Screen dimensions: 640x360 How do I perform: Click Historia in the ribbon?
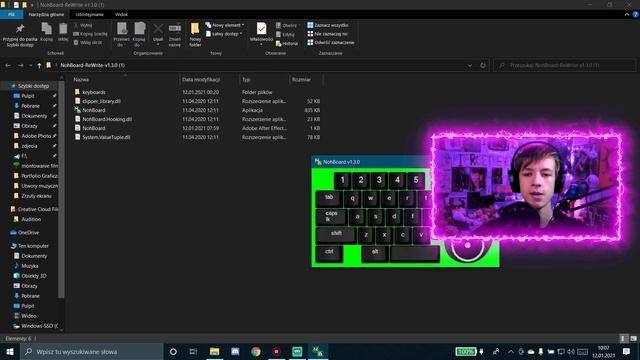click(287, 43)
